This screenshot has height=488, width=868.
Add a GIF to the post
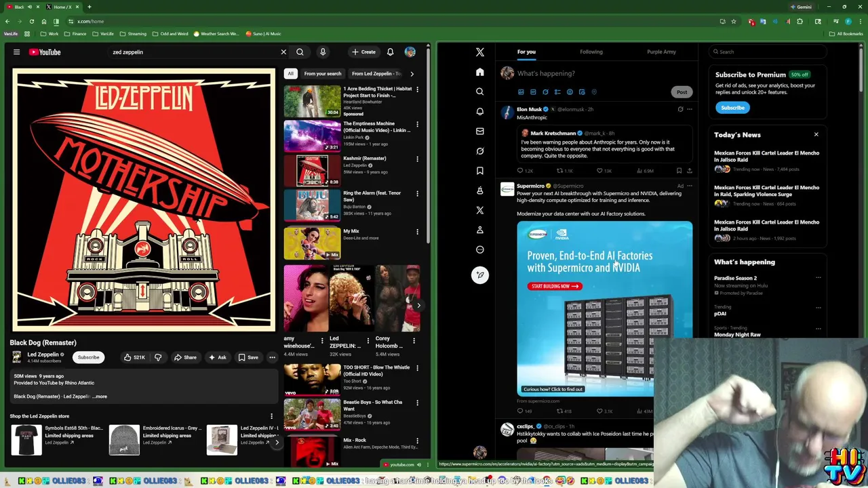coord(533,92)
